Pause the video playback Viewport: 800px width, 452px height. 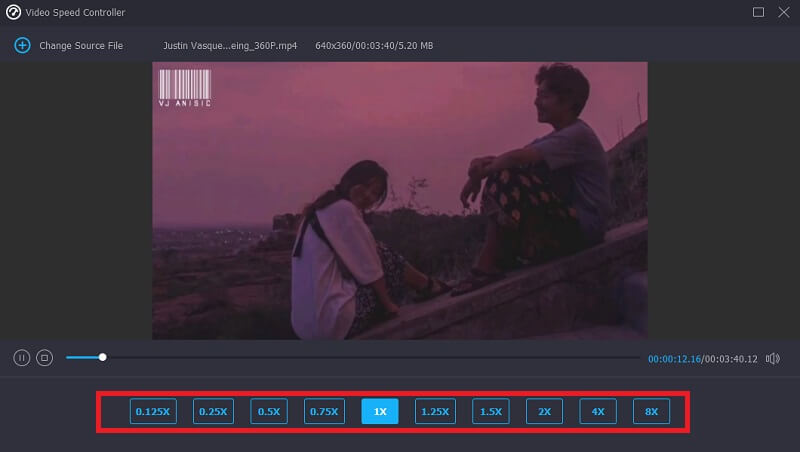point(21,357)
